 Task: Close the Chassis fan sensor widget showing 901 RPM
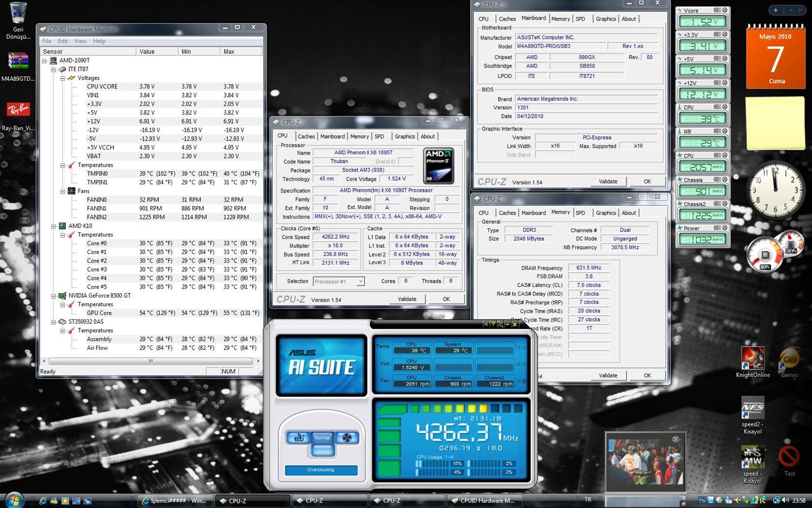coord(725,179)
